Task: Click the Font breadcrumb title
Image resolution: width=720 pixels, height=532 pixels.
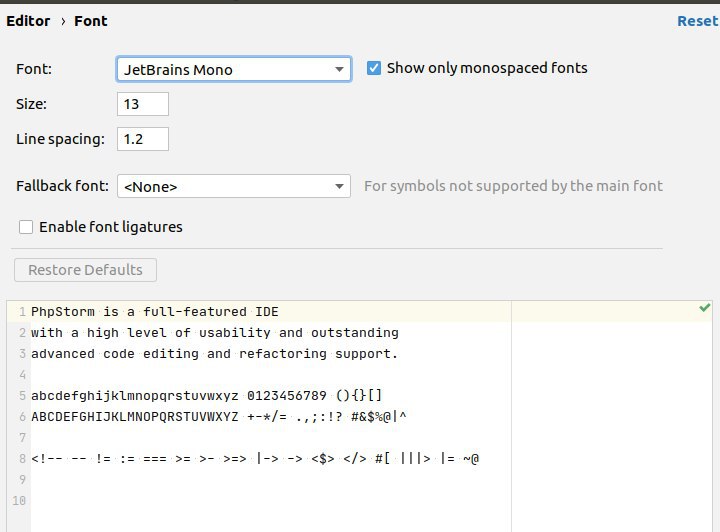Action: 91,21
